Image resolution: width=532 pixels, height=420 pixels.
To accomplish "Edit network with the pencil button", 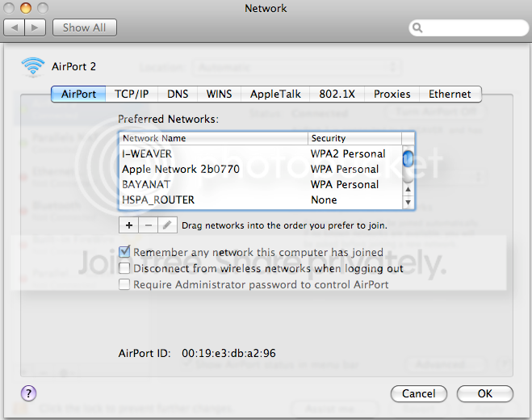I will click(x=167, y=225).
